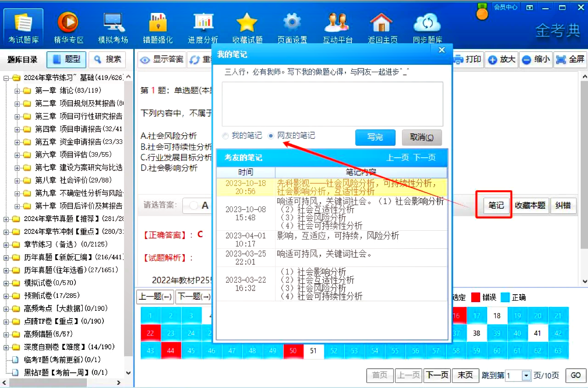Expand 高频错题(5/57) node
The width and height of the screenshot is (588, 388).
6,334
